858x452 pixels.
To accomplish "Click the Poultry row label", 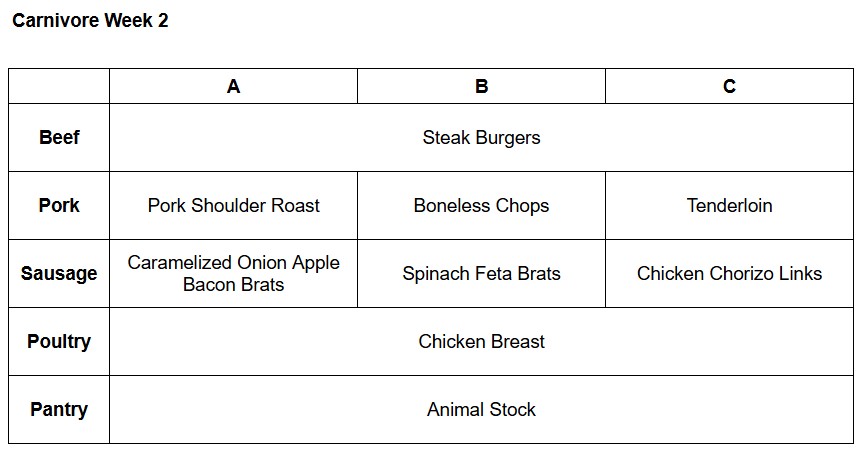I will point(59,341).
